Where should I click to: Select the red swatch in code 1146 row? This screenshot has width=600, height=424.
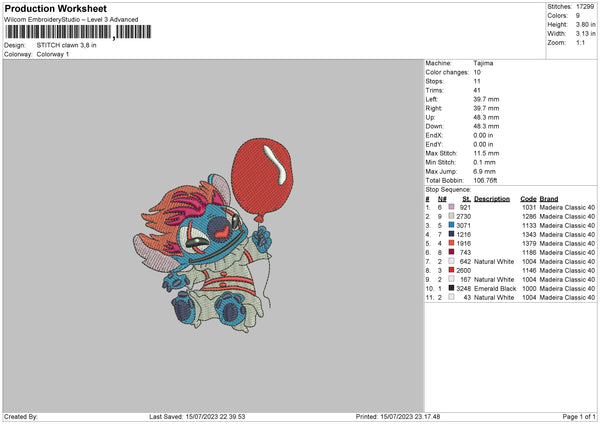(451, 270)
